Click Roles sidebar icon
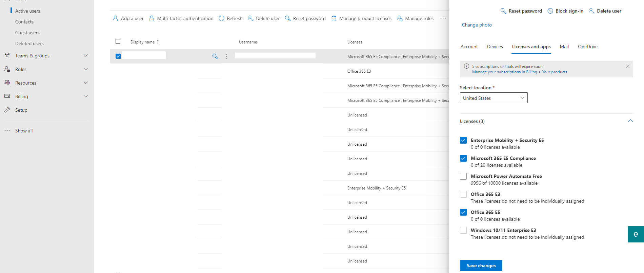644x273 pixels. click(x=7, y=69)
